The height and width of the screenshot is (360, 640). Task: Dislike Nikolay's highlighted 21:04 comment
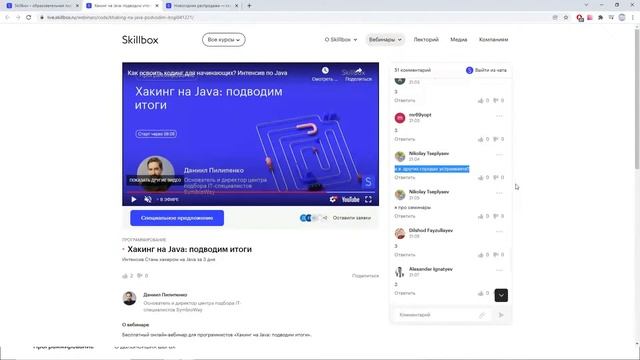click(x=496, y=178)
